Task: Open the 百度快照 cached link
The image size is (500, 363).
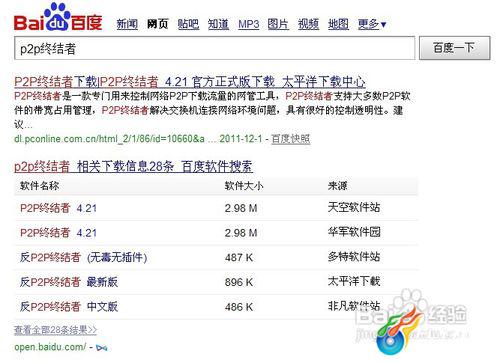Action: coord(291,139)
